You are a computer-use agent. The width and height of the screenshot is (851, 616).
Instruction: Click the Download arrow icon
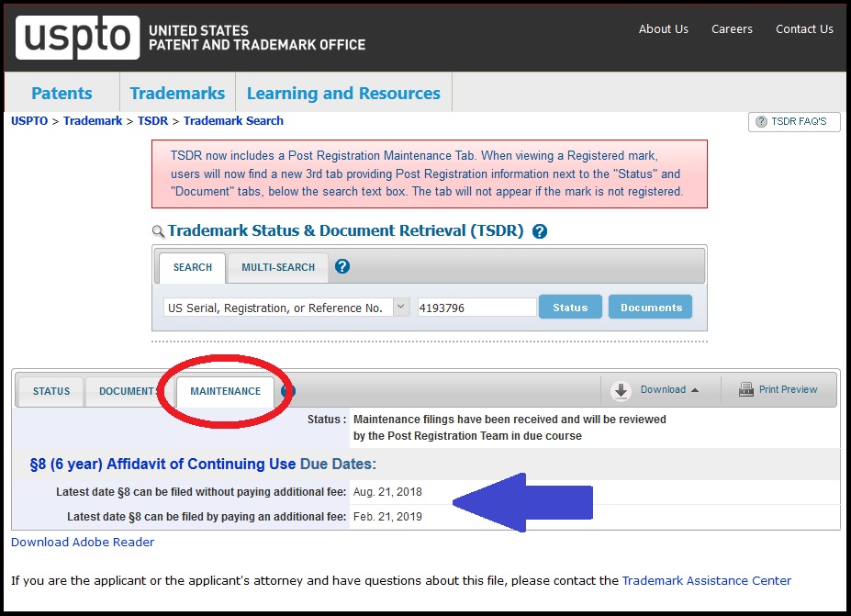pos(621,390)
